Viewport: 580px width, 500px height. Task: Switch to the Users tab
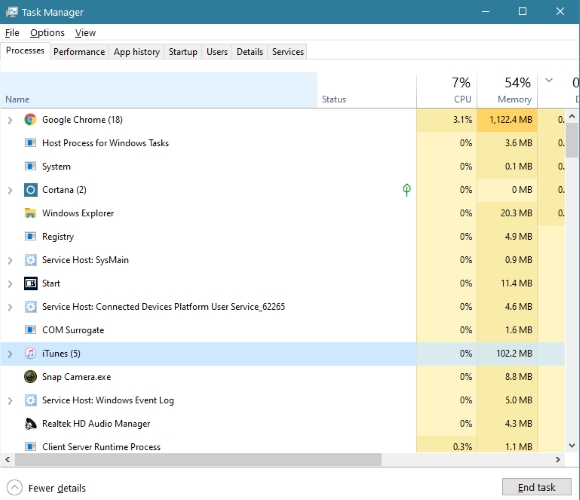[x=217, y=52]
